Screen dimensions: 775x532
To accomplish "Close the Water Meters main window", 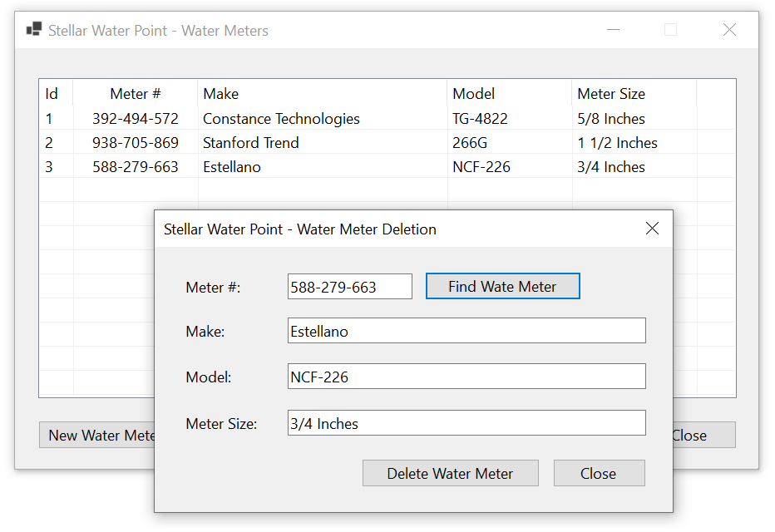I will 729,30.
